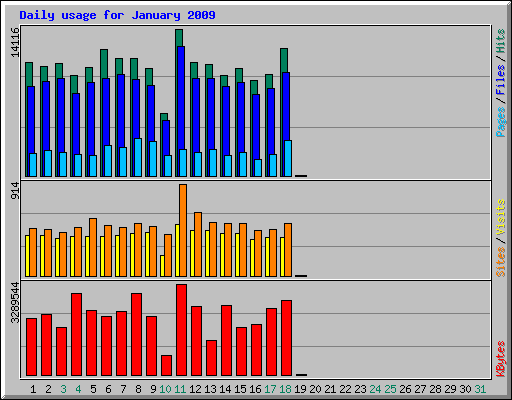
Task: Click day number 5 on the axis
Action: pyautogui.click(x=93, y=389)
